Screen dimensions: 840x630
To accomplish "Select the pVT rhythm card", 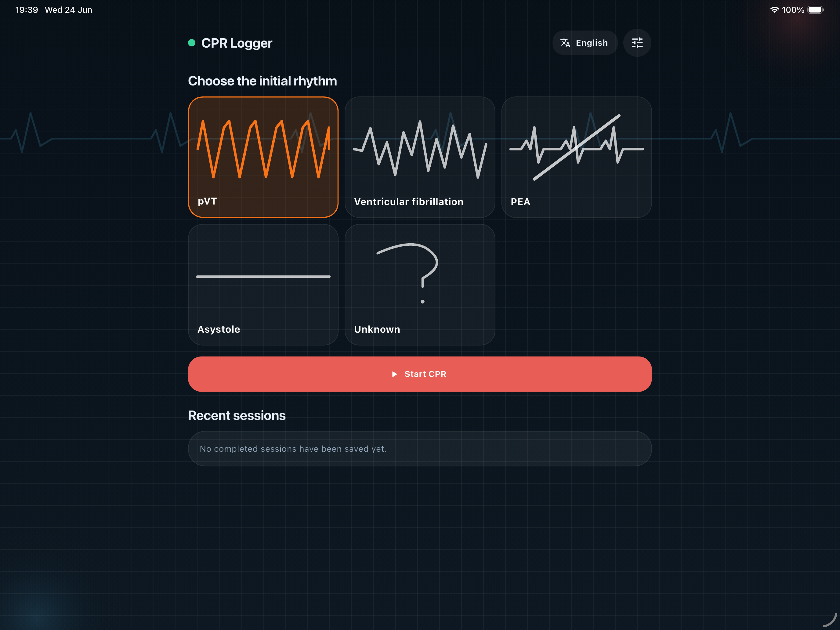I will tap(263, 157).
